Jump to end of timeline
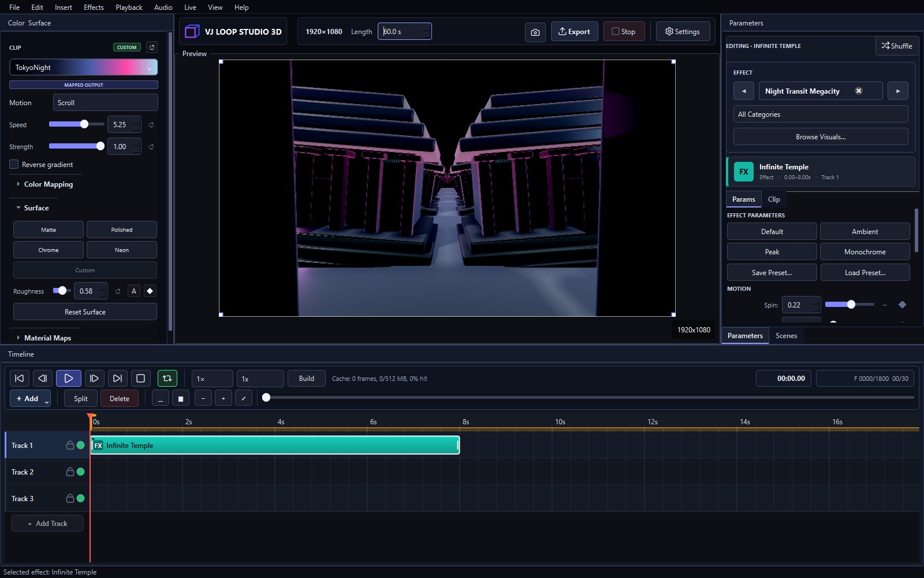Viewport: 924px width, 578px height. click(117, 378)
